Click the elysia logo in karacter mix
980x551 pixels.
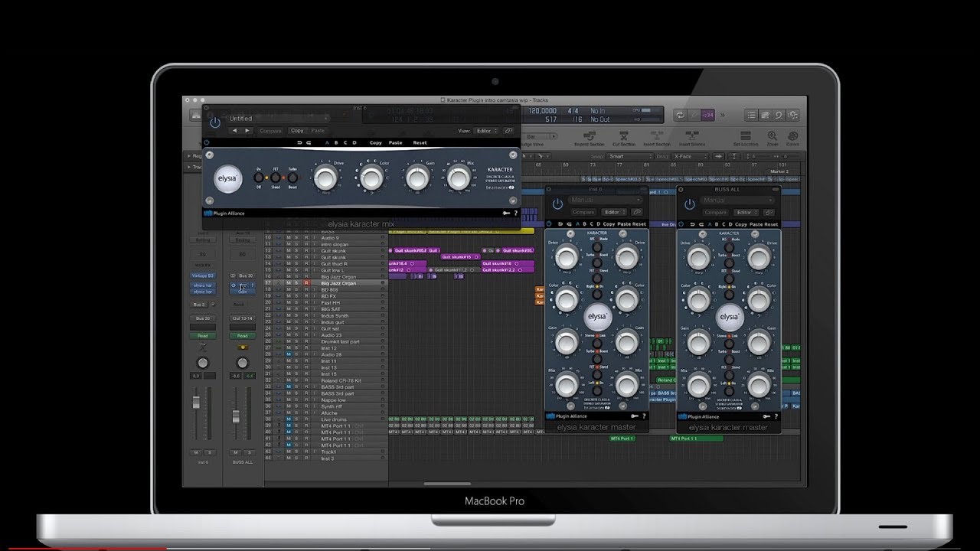(x=228, y=178)
